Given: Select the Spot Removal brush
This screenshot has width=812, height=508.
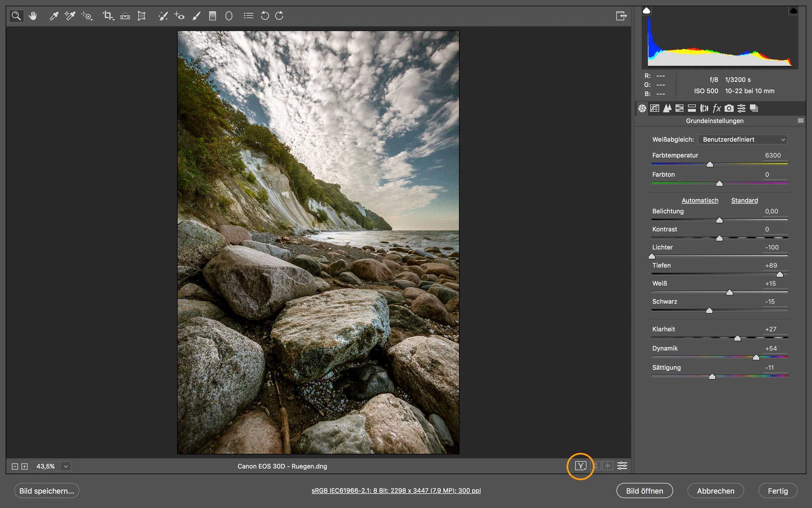Looking at the screenshot, I should click(163, 16).
